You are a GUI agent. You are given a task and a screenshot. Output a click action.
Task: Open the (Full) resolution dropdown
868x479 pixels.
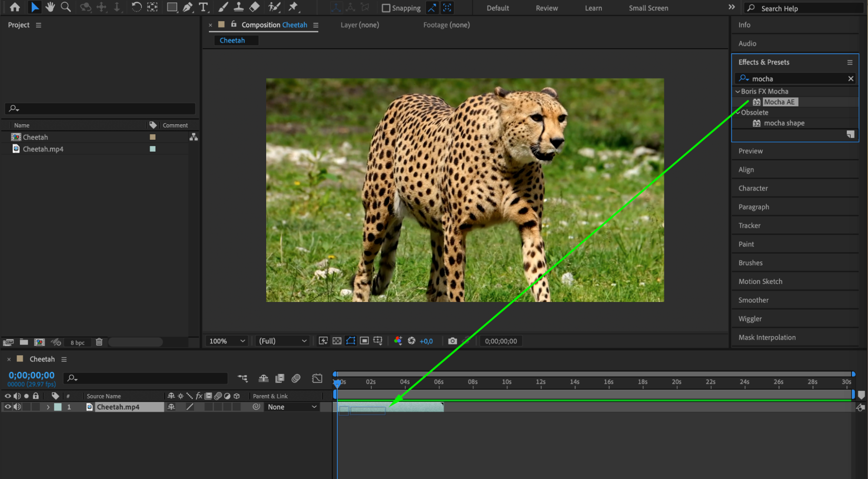coord(282,341)
